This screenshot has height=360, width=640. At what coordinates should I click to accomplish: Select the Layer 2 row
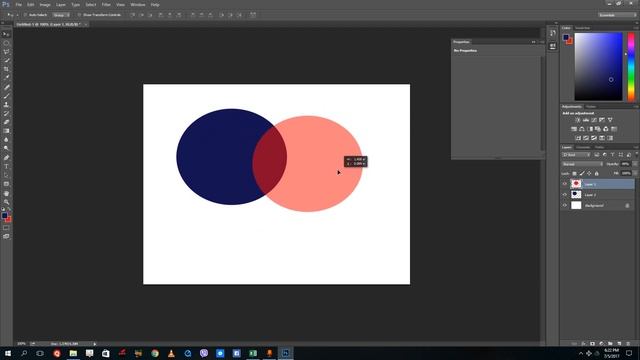598,195
